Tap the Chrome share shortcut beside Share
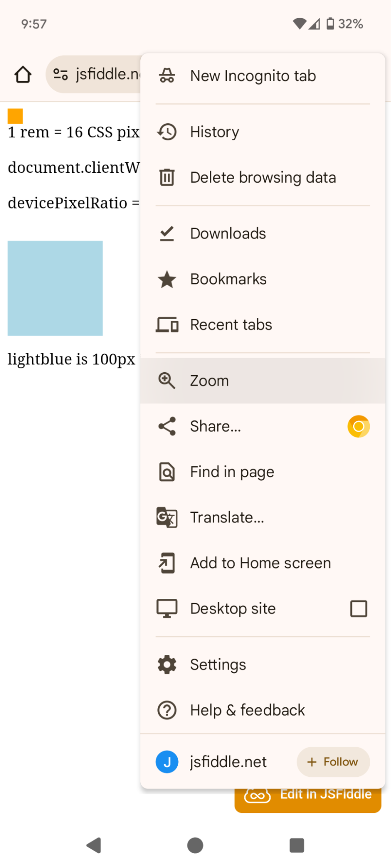 tap(358, 426)
